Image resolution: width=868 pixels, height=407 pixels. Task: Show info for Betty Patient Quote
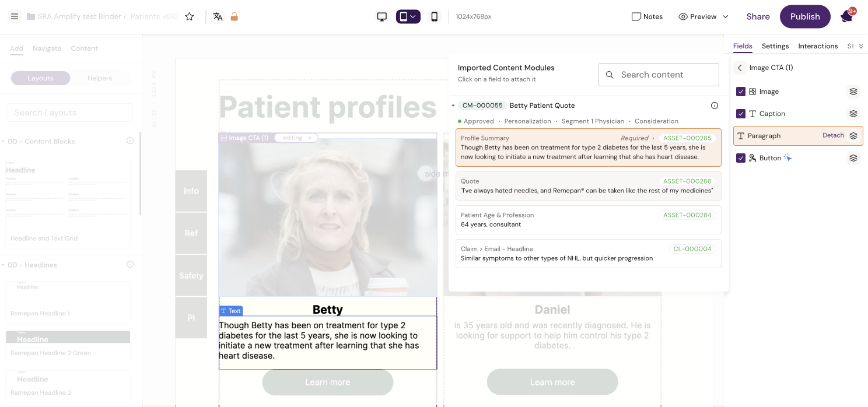(x=714, y=106)
